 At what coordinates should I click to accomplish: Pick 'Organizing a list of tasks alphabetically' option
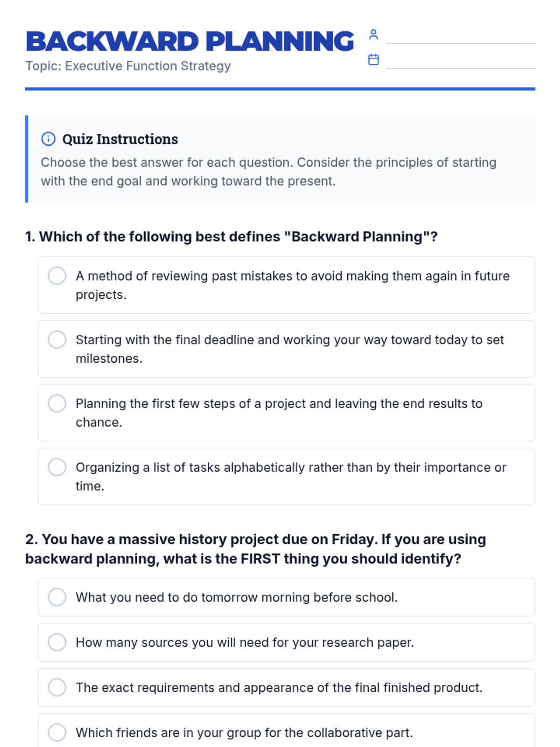click(57, 467)
